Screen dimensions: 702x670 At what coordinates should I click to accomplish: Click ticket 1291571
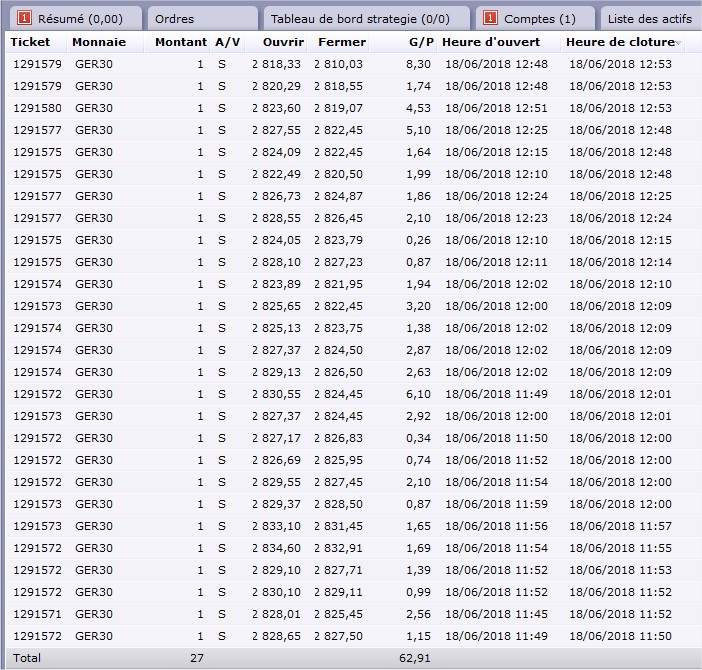coord(37,614)
